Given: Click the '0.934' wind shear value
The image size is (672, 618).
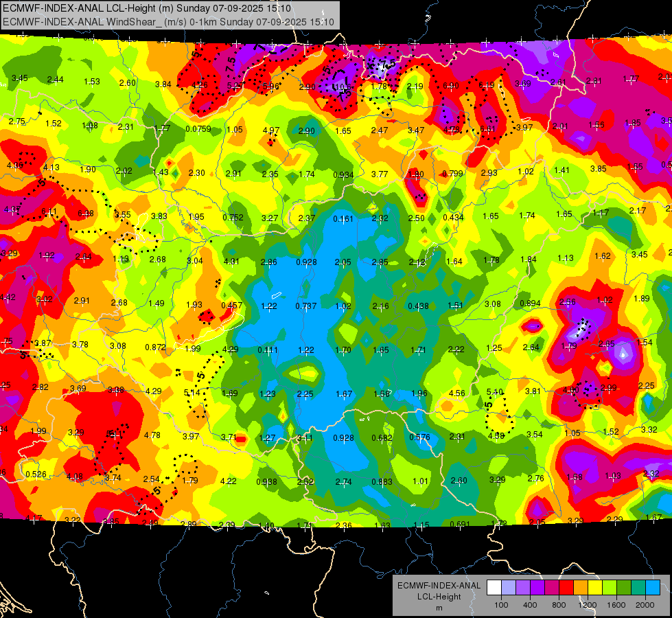Looking at the screenshot, I should pos(344,174).
